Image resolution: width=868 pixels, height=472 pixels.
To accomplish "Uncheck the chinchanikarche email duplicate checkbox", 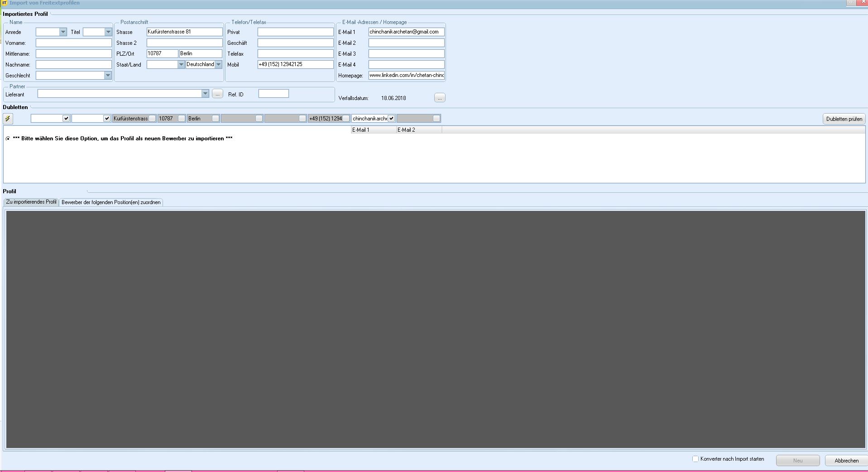I will [391, 119].
